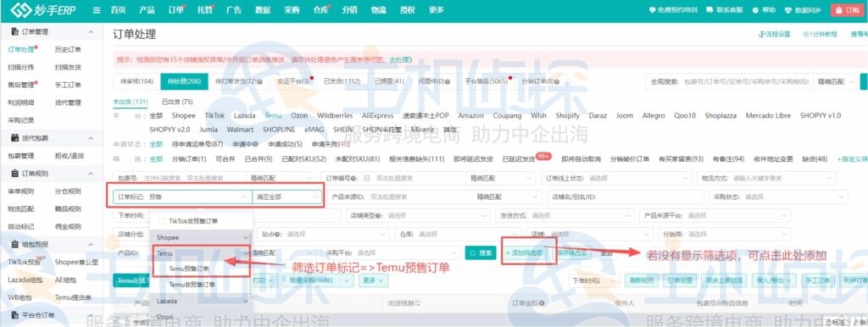The width and height of the screenshot is (868, 327).
Task: Open the 产品 menu
Action: click(147, 10)
